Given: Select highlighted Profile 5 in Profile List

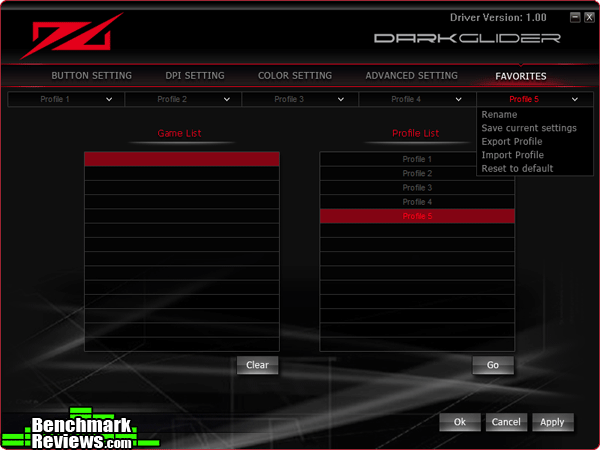Looking at the screenshot, I should tap(417, 216).
